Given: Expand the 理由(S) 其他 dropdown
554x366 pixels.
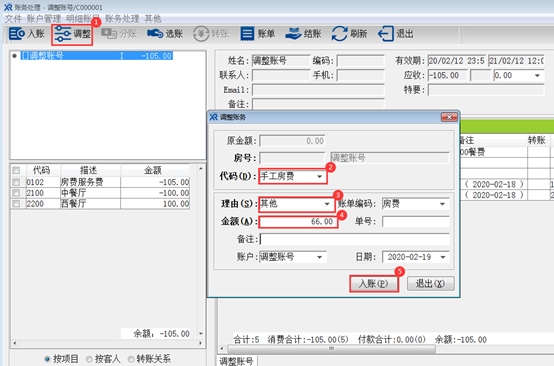Looking at the screenshot, I should tap(327, 204).
